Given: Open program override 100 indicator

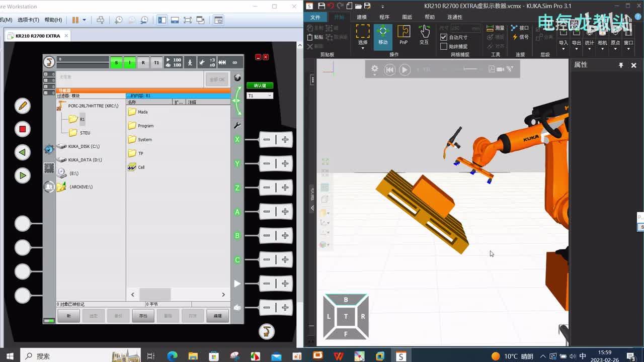Looking at the screenshot, I should tap(174, 62).
